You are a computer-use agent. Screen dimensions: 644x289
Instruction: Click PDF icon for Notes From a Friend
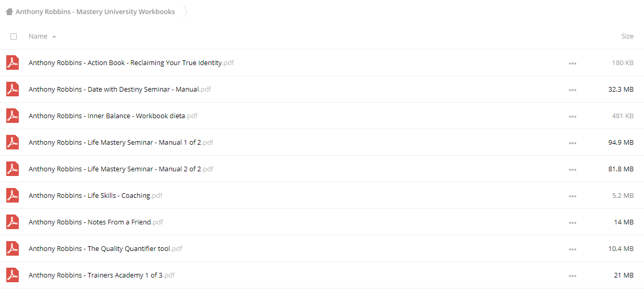coord(13,222)
